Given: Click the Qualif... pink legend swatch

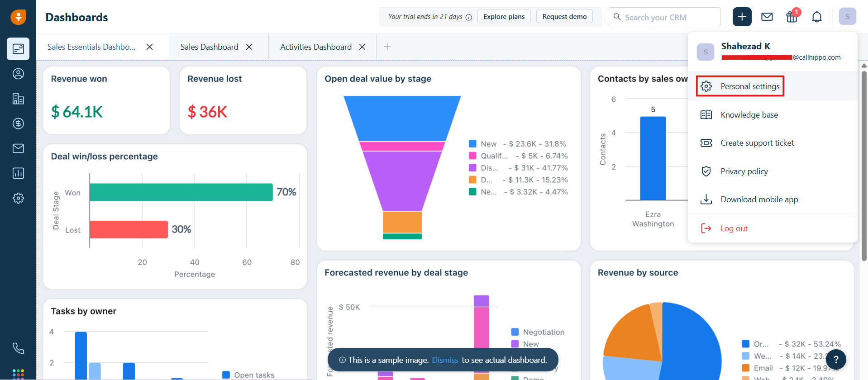Looking at the screenshot, I should (x=472, y=156).
